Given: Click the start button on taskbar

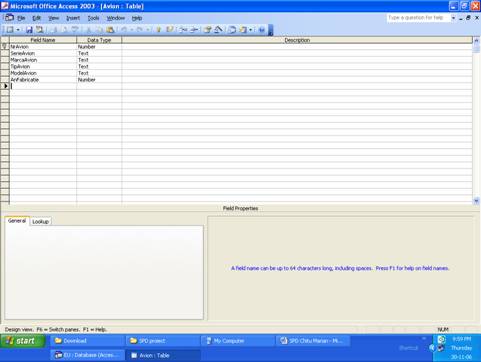Looking at the screenshot, I should [x=23, y=341].
